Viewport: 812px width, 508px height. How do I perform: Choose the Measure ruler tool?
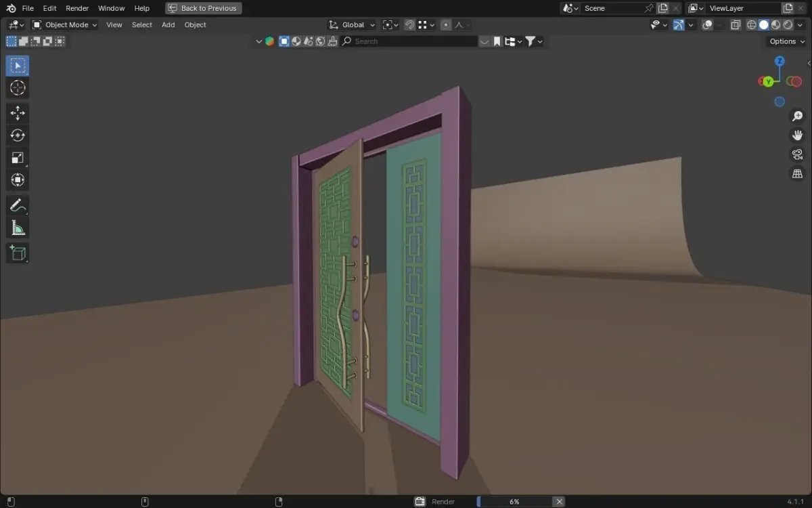tap(18, 228)
